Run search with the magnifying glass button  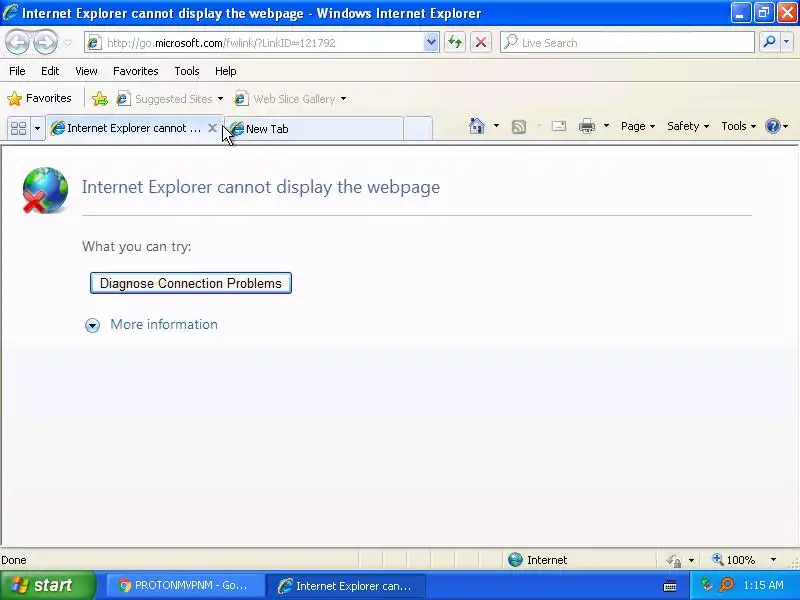(x=769, y=43)
